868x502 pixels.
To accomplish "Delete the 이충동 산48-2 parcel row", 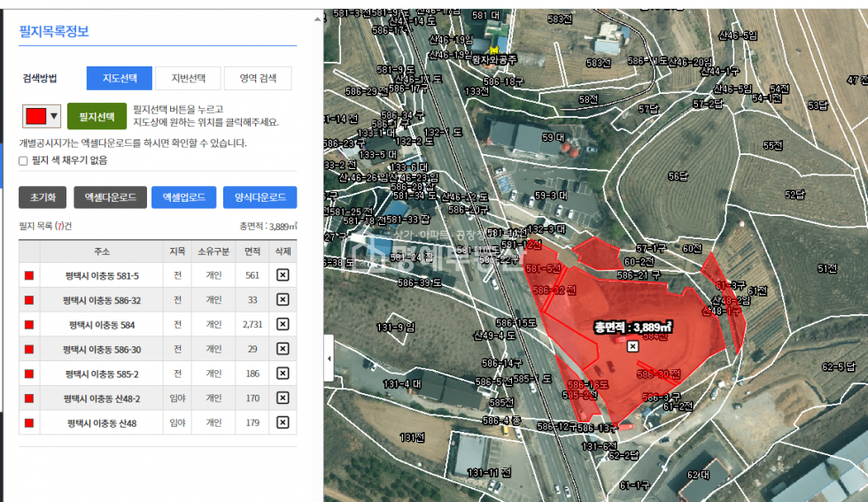I will click(283, 398).
